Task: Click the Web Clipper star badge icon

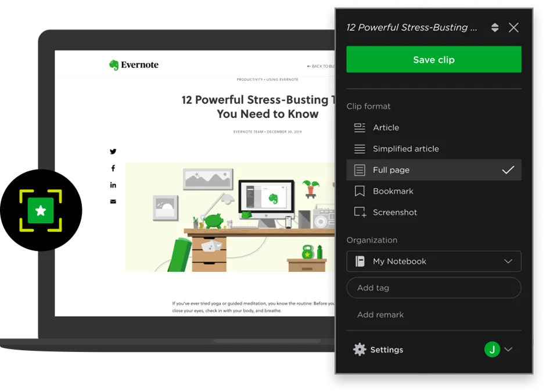Action: pos(41,210)
